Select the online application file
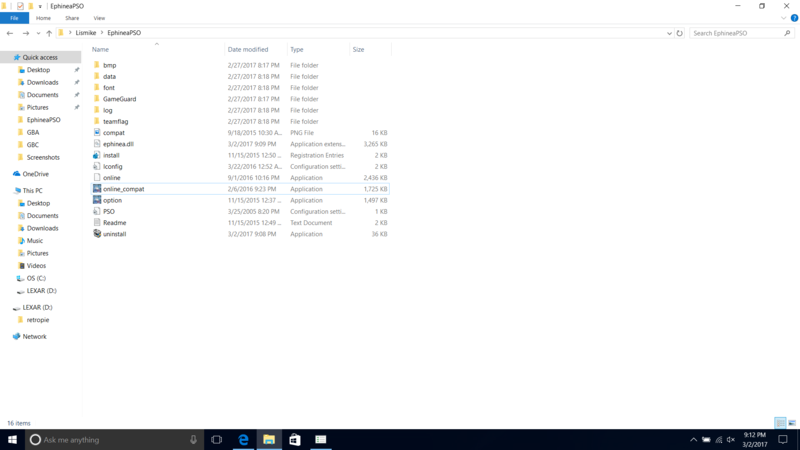The image size is (800, 450). (111, 178)
